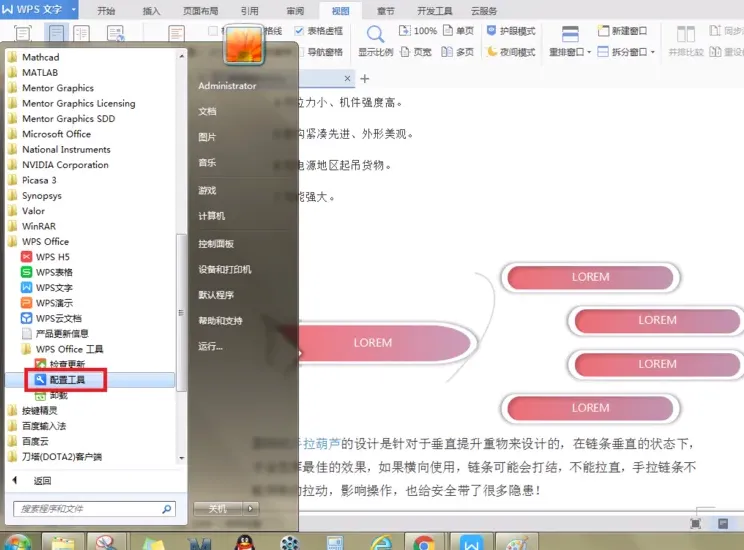
Task: Open Internet Explorer from taskbar
Action: click(x=381, y=541)
